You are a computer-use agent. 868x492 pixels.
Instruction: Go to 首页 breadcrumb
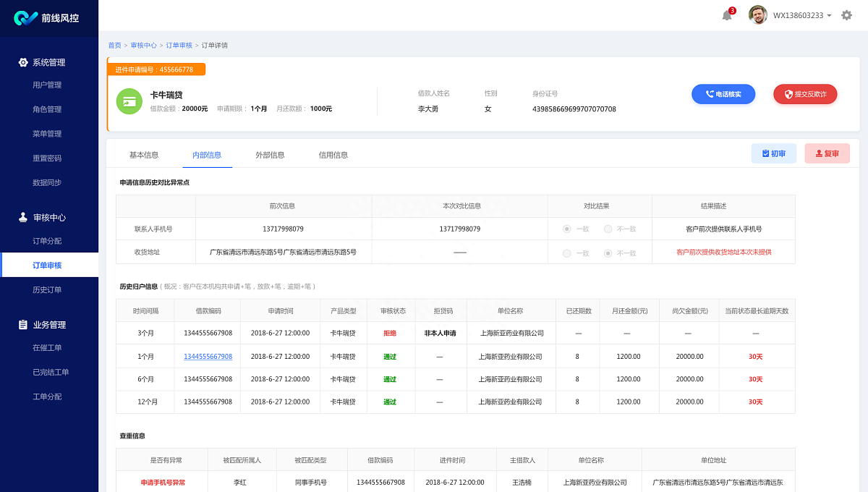click(115, 46)
